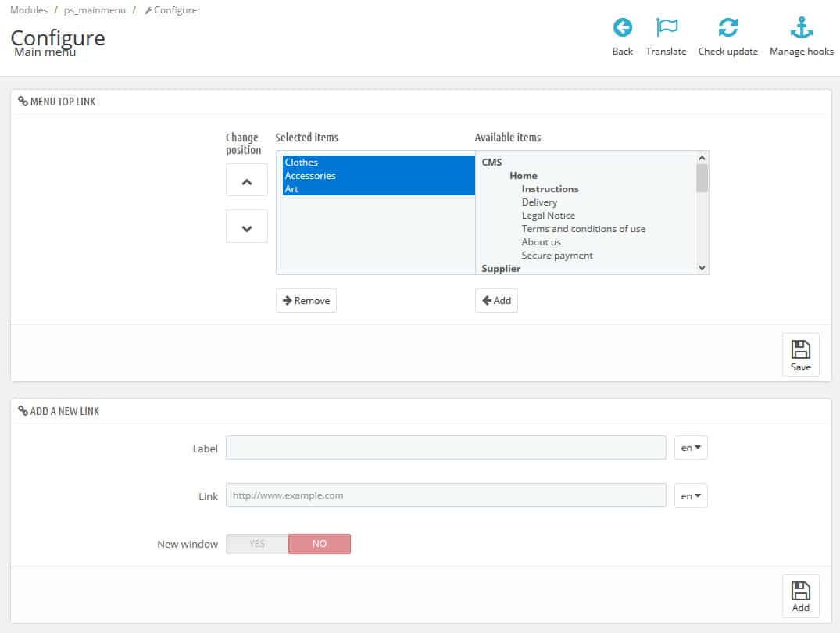The image size is (840, 633).
Task: Set New window toggle to YES
Action: [x=257, y=543]
